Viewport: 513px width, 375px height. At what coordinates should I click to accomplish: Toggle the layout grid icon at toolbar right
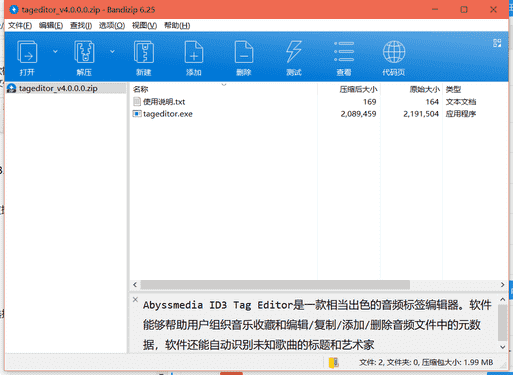(x=497, y=43)
